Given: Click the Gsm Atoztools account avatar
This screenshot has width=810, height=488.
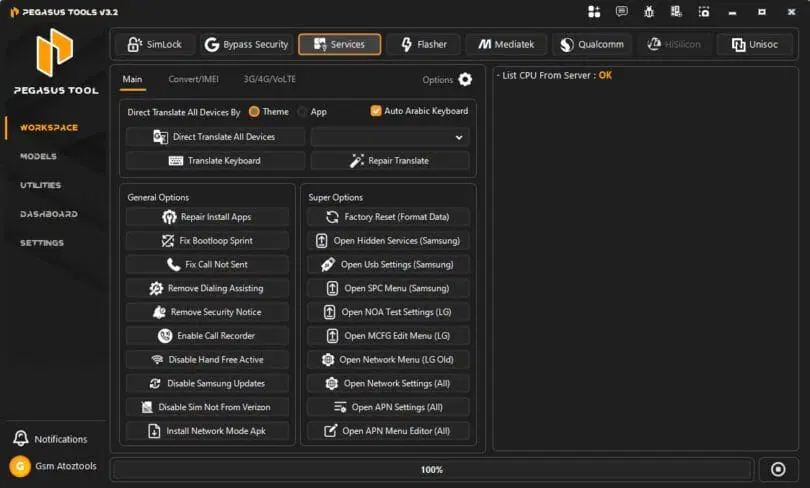Looking at the screenshot, I should (x=20, y=466).
